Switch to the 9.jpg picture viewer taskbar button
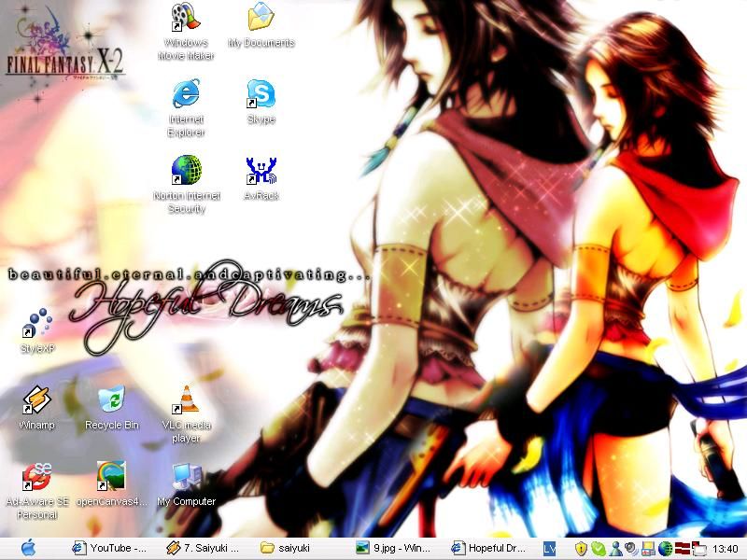Screen dimensions: 747x560 click(x=393, y=548)
